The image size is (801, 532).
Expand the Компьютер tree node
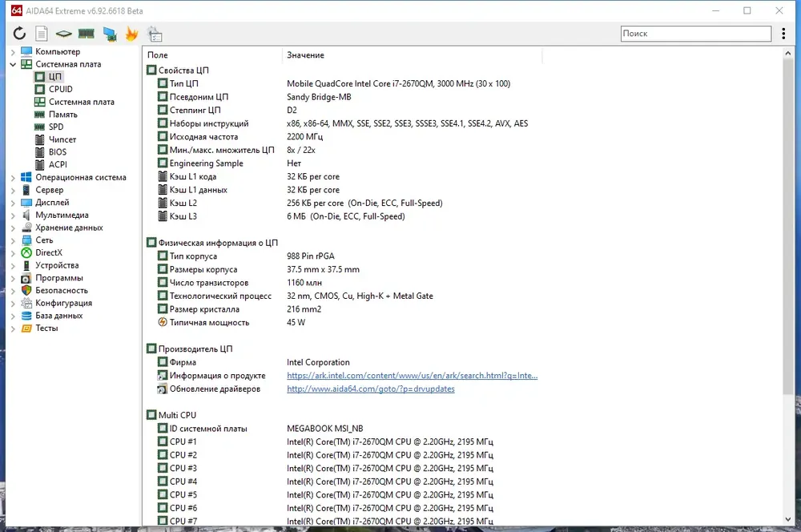(13, 51)
